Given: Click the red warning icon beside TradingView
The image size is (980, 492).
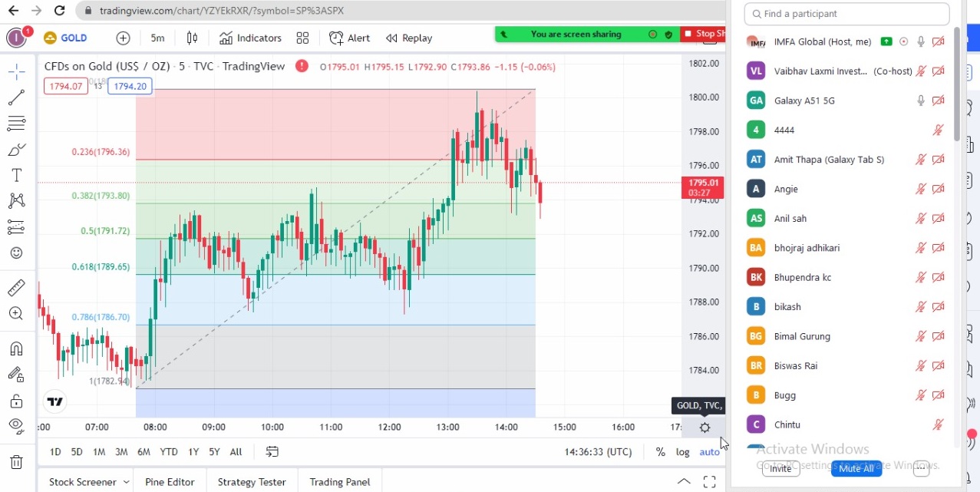Looking at the screenshot, I should tap(302, 66).
